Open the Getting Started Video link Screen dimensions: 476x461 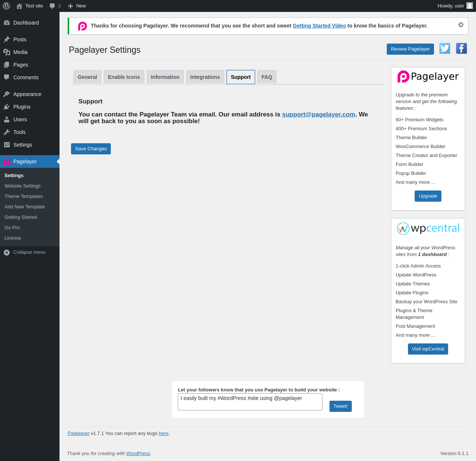[x=319, y=26]
